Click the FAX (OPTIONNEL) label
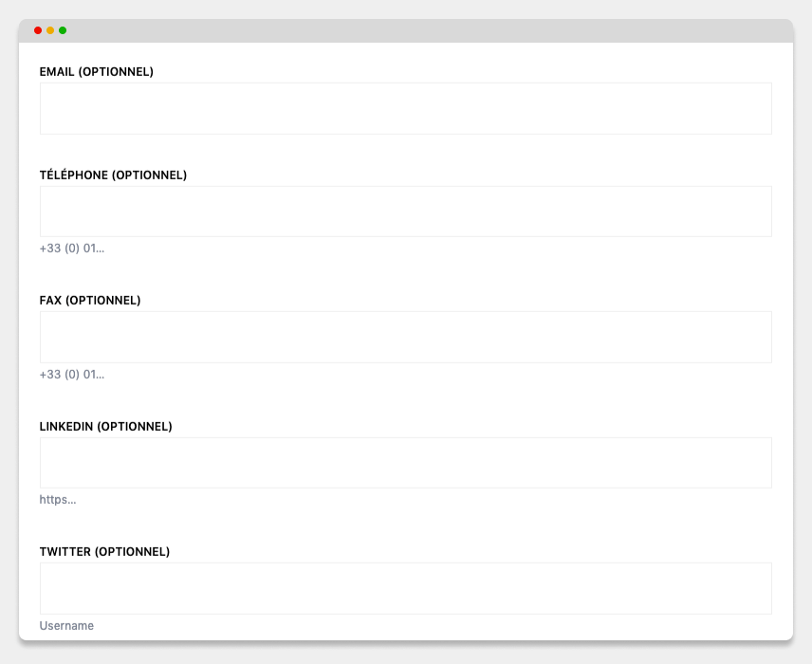This screenshot has width=812, height=664. click(90, 301)
